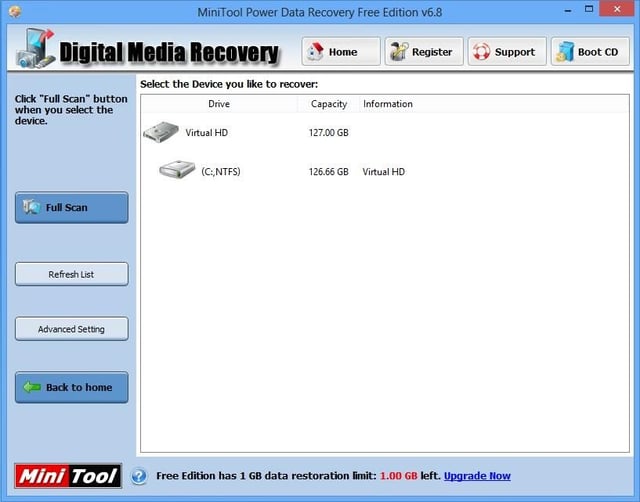640x502 pixels.
Task: Click the Digital Media Recovery camera icon
Action: [x=36, y=49]
